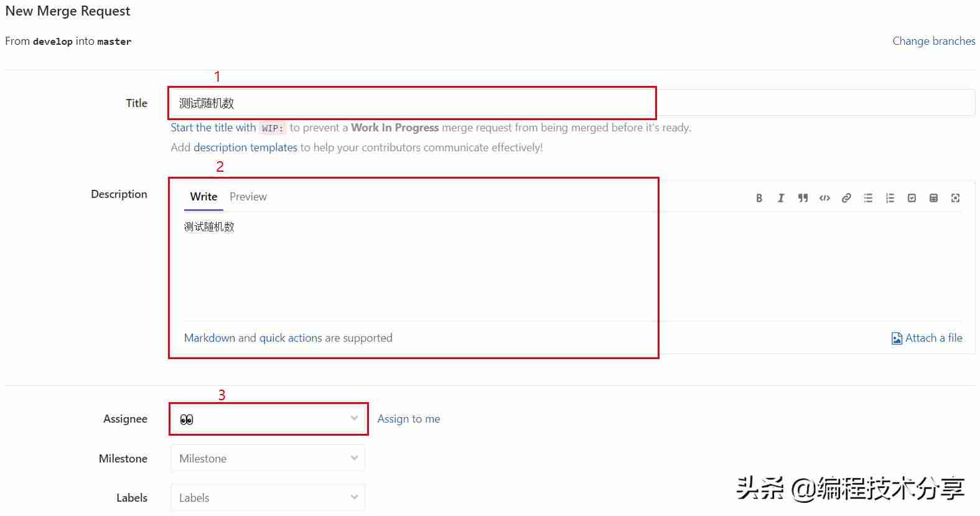Open the Milestone dropdown
This screenshot has width=980, height=516.
coord(268,458)
